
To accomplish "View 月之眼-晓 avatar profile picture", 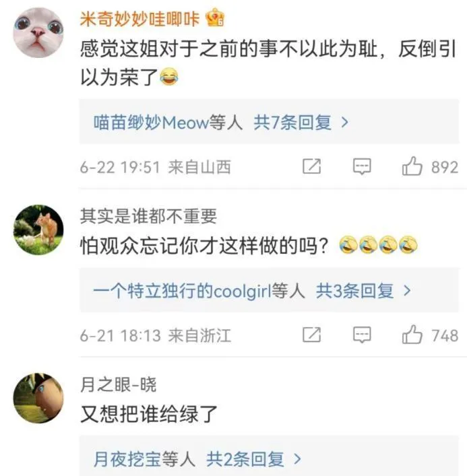I will (x=38, y=398).
